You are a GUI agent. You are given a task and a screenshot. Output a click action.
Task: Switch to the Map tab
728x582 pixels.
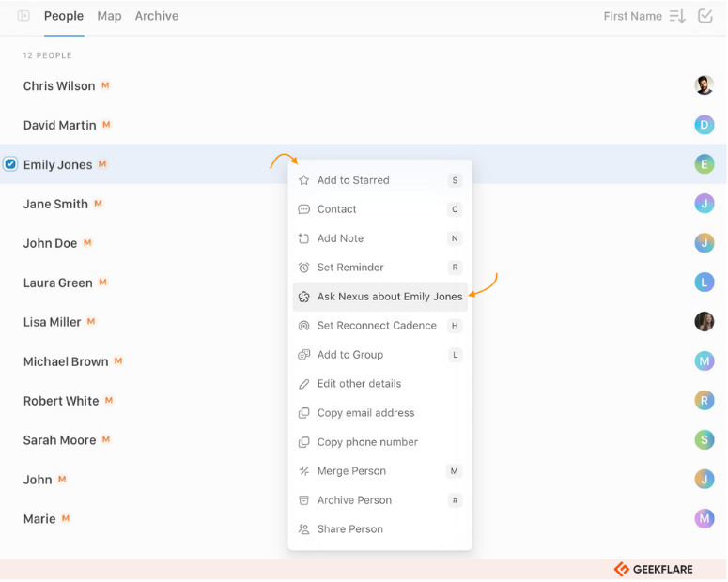click(109, 16)
